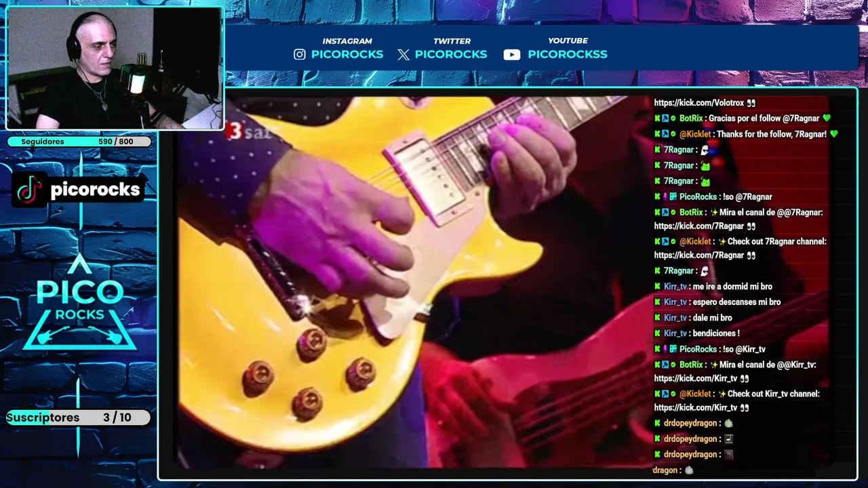This screenshot has height=488, width=868.
Task: Click the 'bendiciones !' chat message
Action: click(716, 333)
